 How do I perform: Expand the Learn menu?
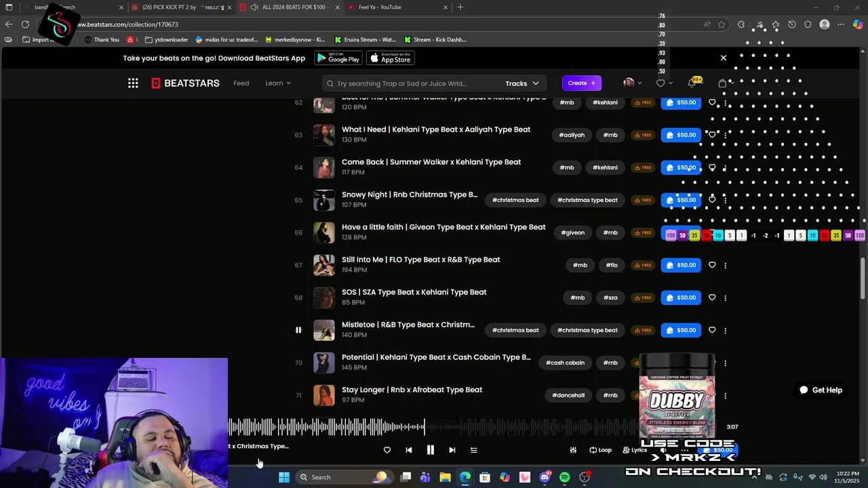[x=278, y=83]
